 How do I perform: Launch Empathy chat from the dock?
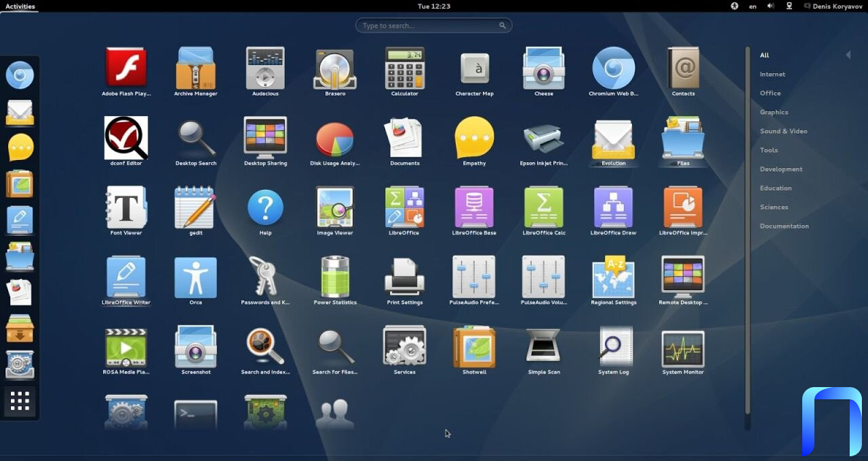tap(20, 148)
